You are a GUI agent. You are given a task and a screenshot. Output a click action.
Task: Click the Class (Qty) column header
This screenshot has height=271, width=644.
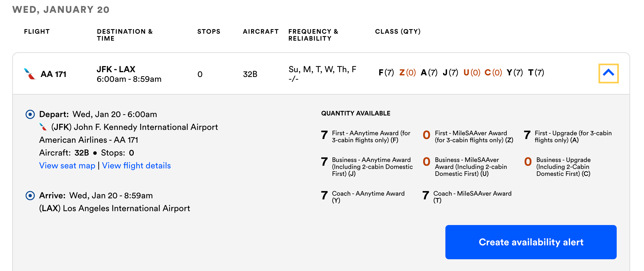(x=398, y=32)
